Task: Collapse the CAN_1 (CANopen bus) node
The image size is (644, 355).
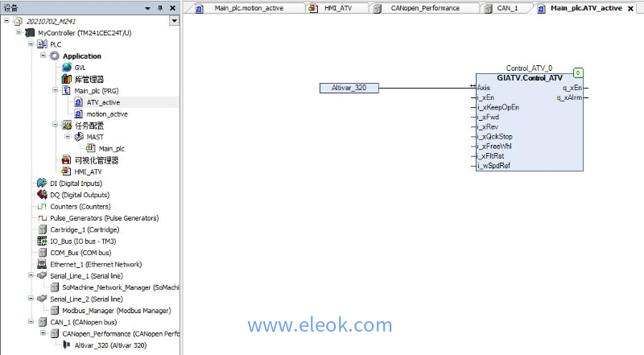Action: (x=31, y=322)
